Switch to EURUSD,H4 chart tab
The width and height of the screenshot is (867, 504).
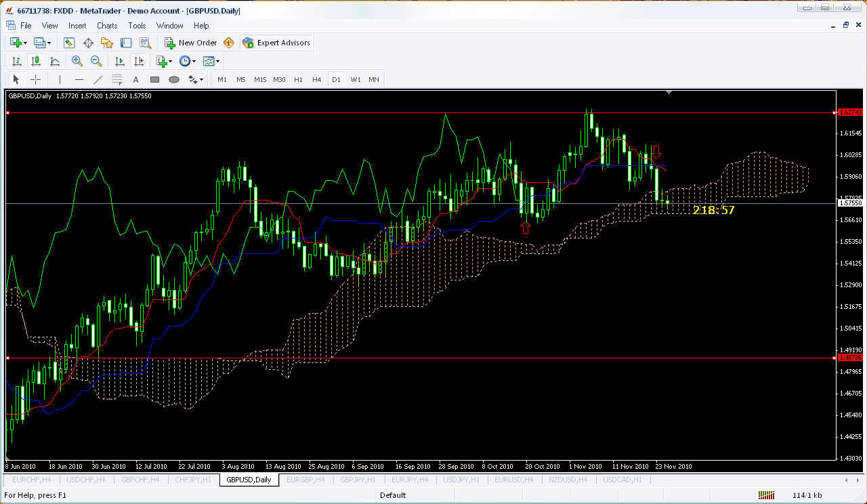(x=515, y=480)
